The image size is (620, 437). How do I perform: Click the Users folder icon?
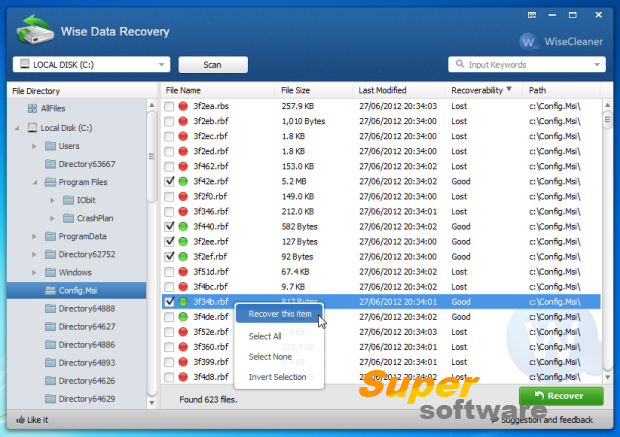click(50, 146)
